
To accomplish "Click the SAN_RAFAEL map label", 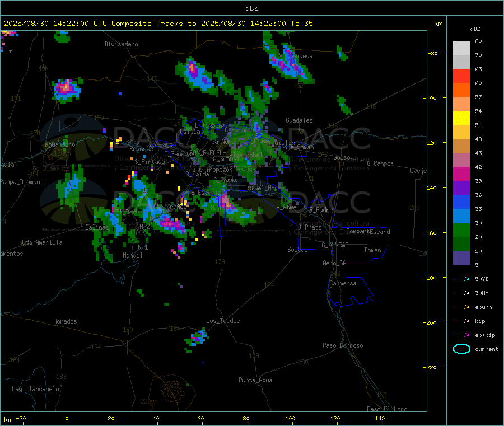I will [x=206, y=152].
